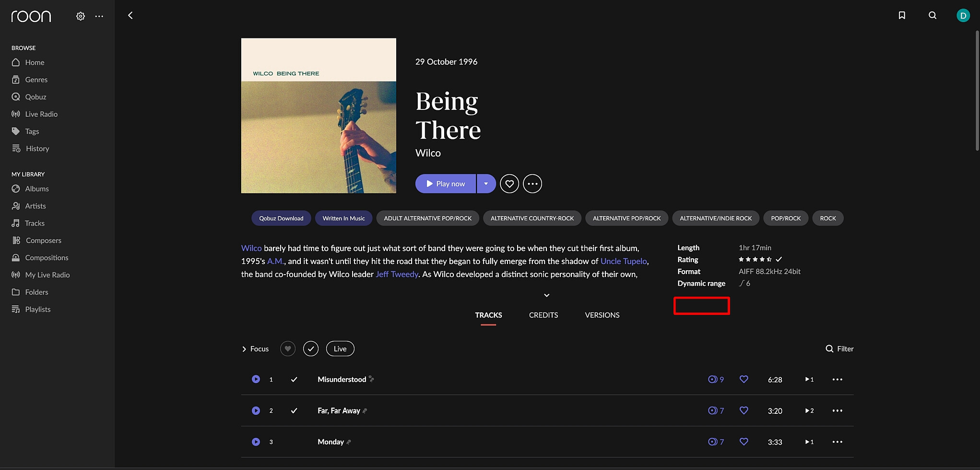
Task: Open Tags in the sidebar
Action: [x=32, y=132]
